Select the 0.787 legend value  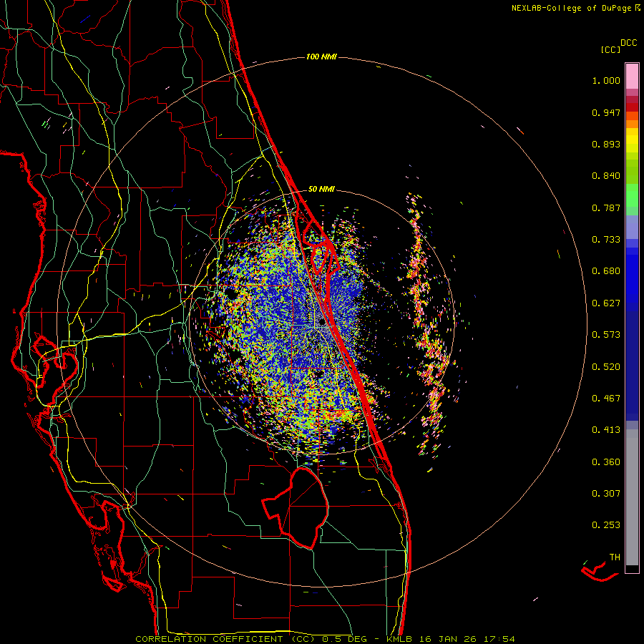pos(606,208)
